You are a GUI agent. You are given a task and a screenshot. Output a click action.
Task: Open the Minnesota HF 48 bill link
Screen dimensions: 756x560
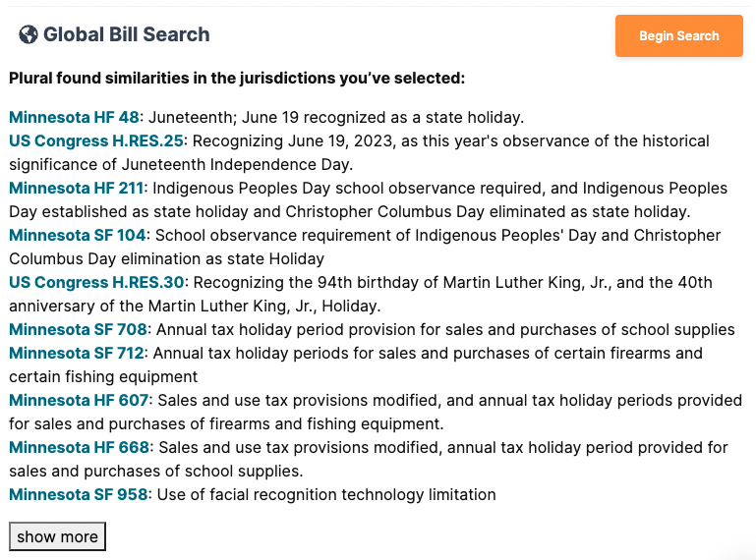[x=74, y=117]
